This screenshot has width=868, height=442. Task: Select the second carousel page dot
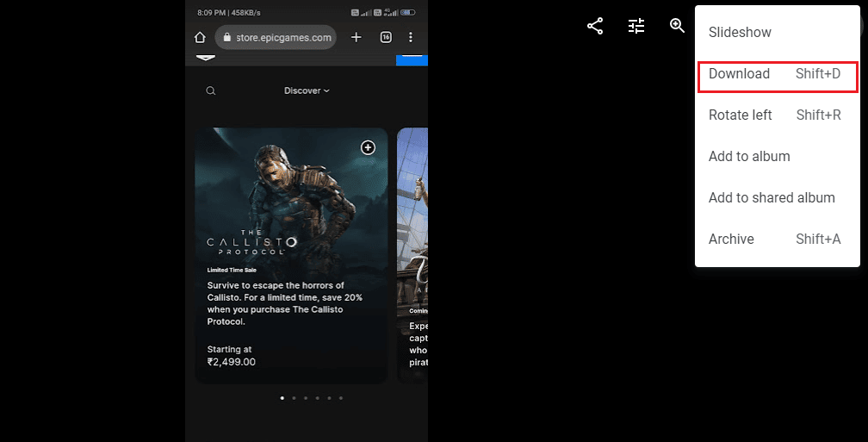294,398
